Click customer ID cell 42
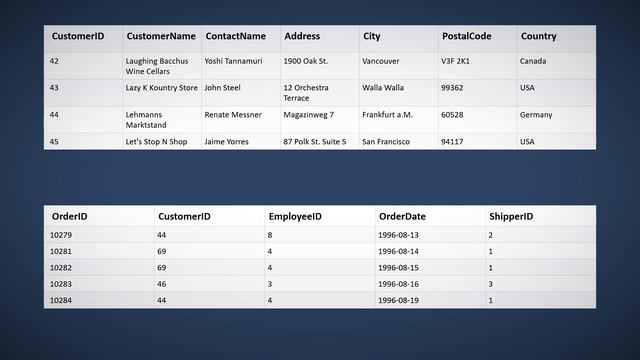The height and width of the screenshot is (360, 640). tap(54, 61)
